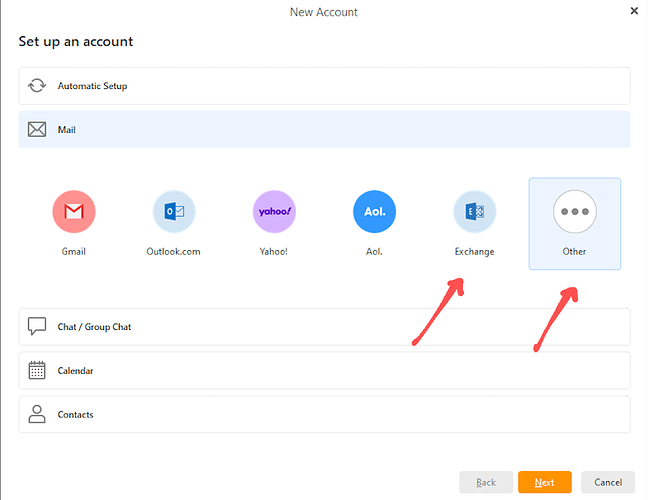Click the Aol. label text
Screen dimensions: 648x500
pos(374,251)
